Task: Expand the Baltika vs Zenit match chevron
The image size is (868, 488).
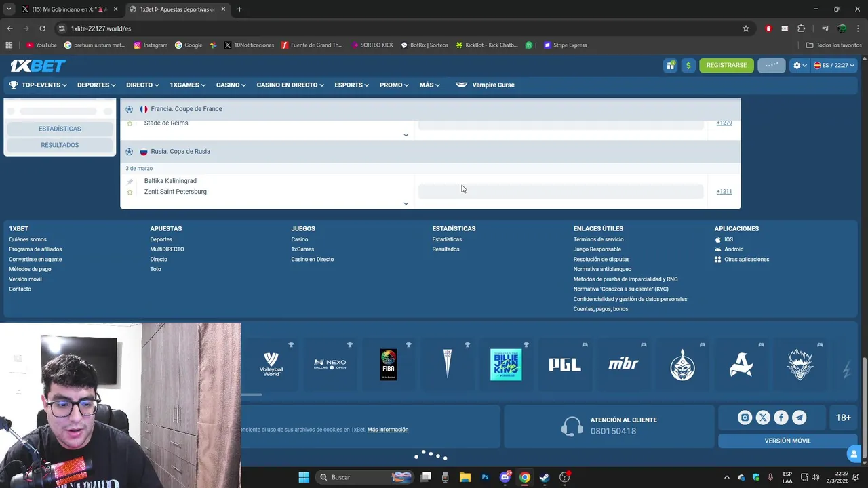Action: coord(406,203)
